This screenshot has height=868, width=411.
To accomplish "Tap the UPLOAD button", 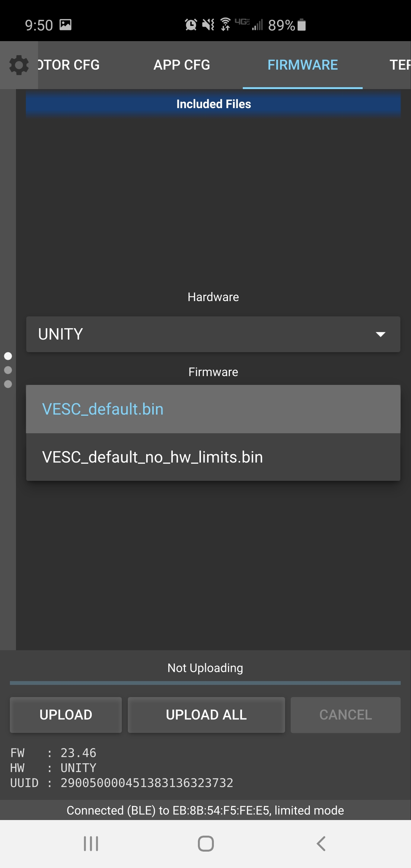I will coord(66,715).
